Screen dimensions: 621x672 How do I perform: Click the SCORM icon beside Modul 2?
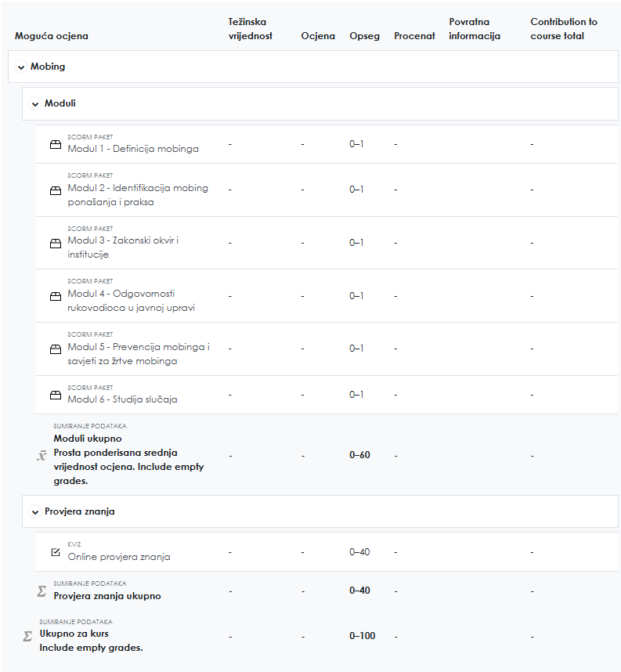tap(56, 190)
